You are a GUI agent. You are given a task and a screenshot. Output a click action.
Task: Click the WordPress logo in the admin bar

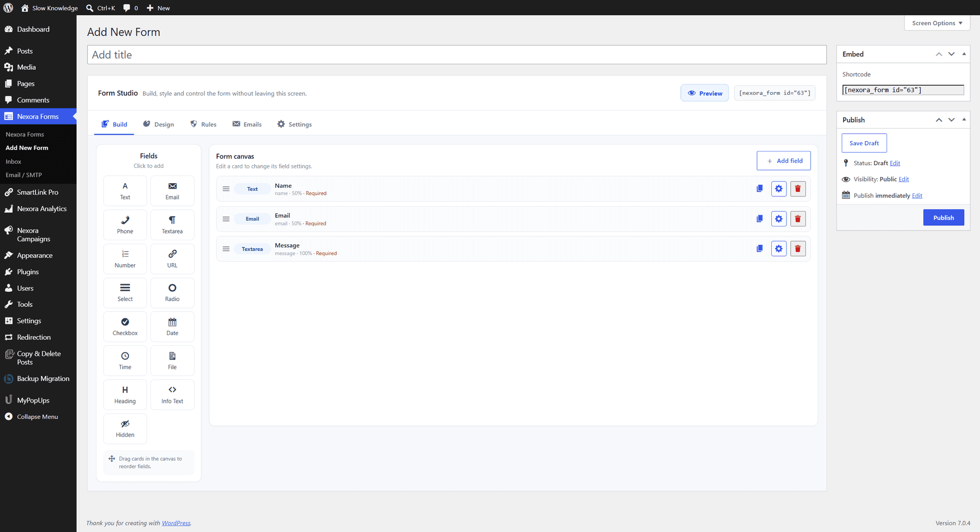click(x=8, y=8)
